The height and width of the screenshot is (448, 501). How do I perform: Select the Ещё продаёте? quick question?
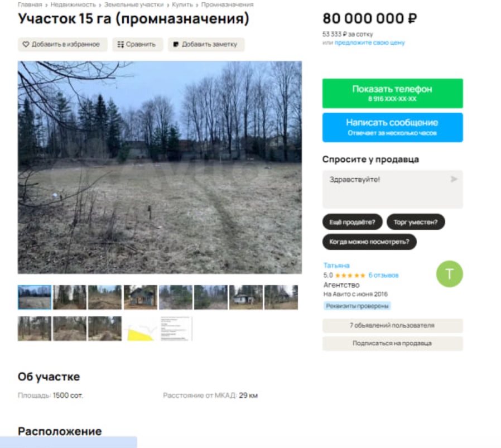352,222
